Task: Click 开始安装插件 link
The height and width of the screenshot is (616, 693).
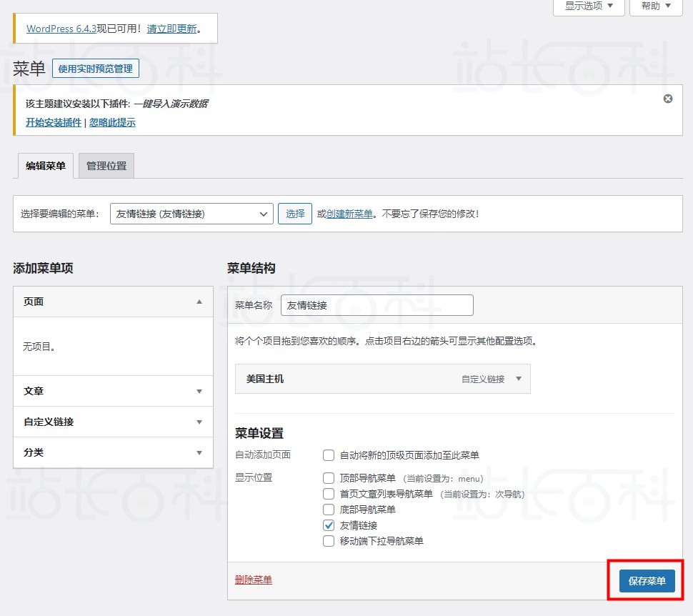Action: 54,122
